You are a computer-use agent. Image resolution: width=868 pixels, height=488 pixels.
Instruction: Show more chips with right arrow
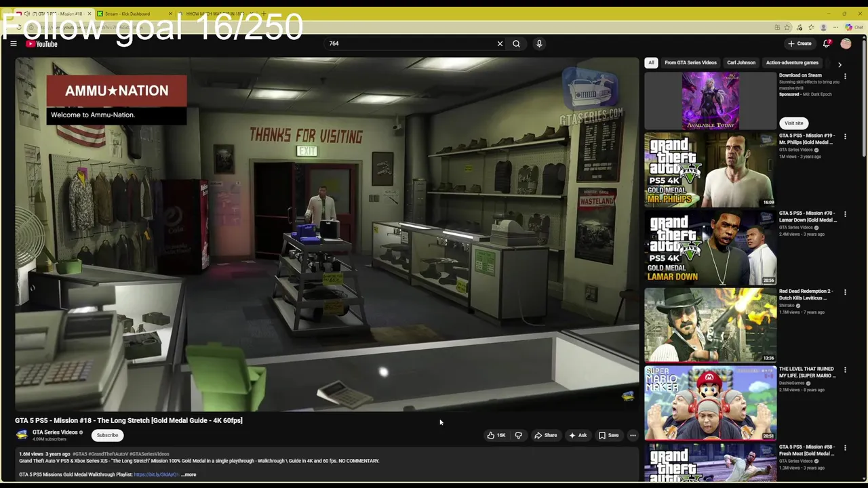pos(840,64)
